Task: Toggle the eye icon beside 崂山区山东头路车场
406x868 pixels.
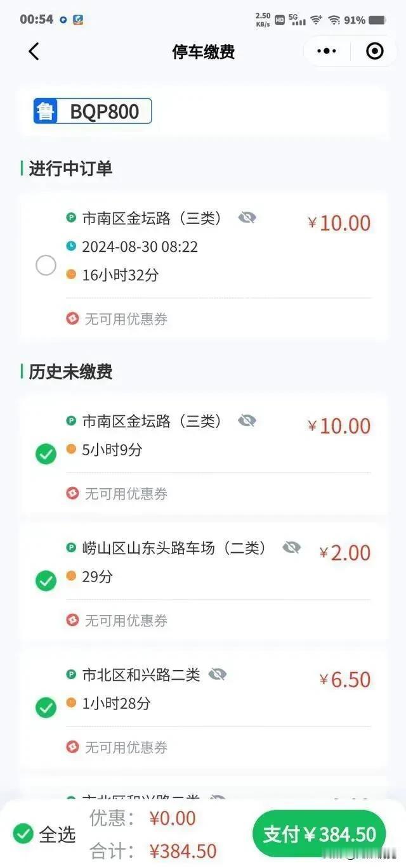Action: 291,548
